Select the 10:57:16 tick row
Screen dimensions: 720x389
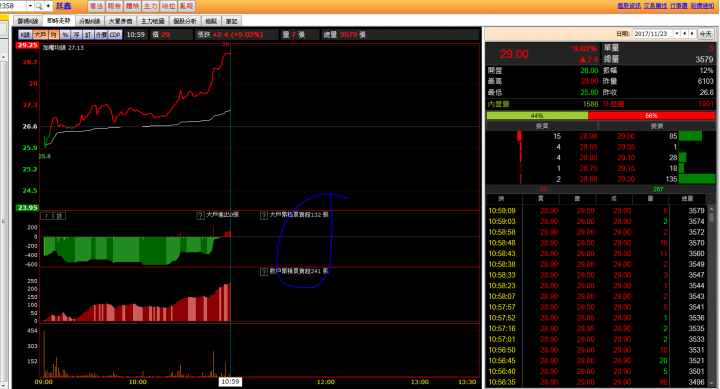pos(596,328)
